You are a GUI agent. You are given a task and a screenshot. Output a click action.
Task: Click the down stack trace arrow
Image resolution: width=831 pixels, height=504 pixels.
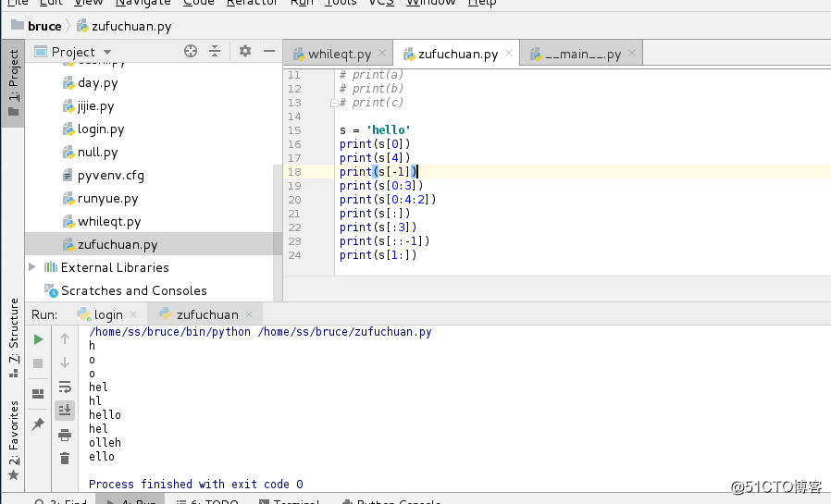[65, 363]
